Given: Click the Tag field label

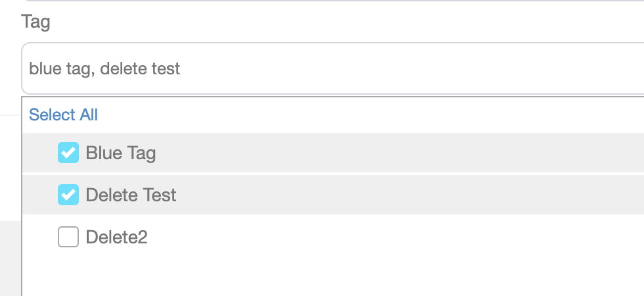Looking at the screenshot, I should tap(35, 22).
